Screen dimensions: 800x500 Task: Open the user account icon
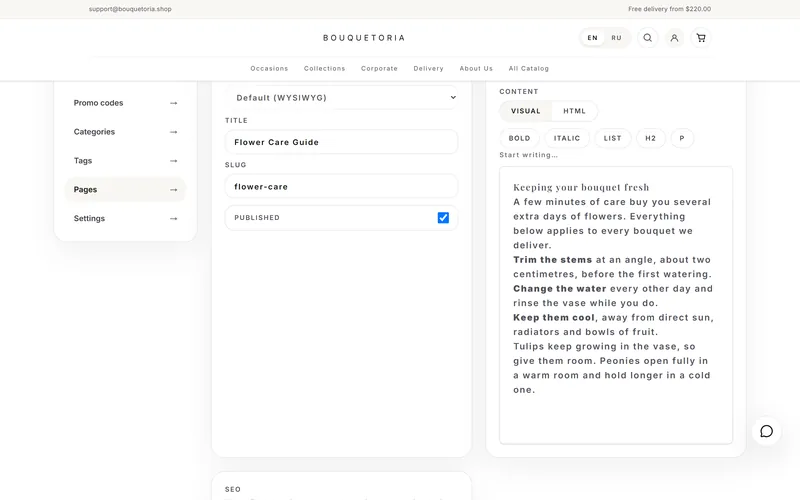(x=674, y=38)
